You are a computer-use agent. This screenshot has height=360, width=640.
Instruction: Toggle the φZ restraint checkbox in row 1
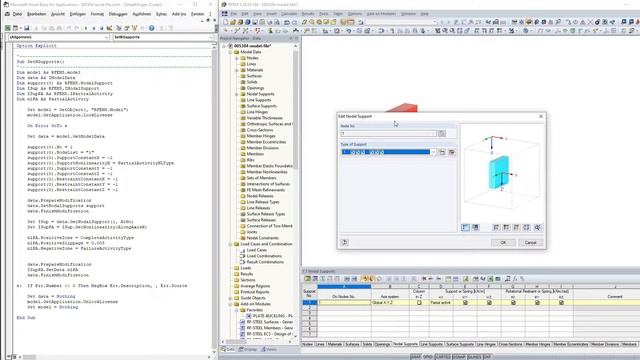click(x=561, y=302)
